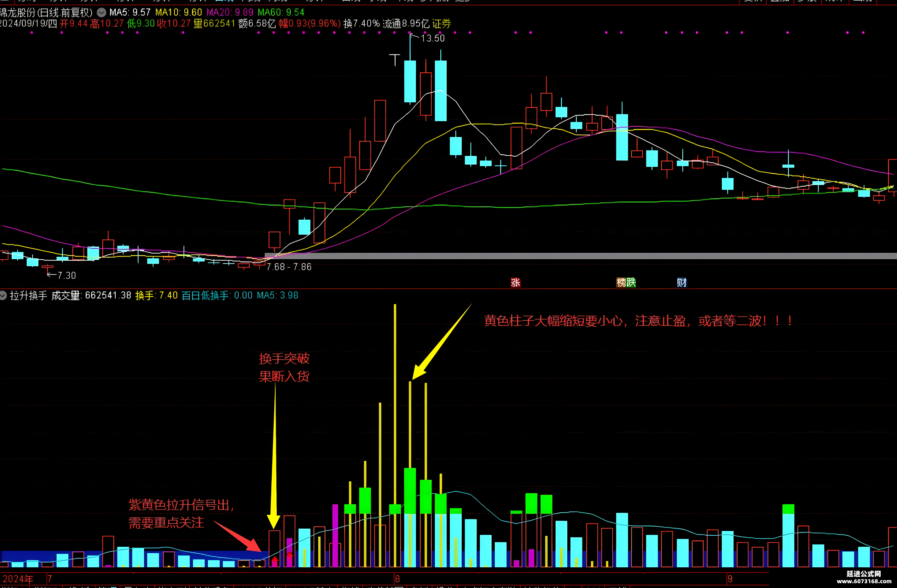The height and width of the screenshot is (588, 897).
Task: Select the gray 7.68 - 7.86 support band
Action: pos(581,256)
